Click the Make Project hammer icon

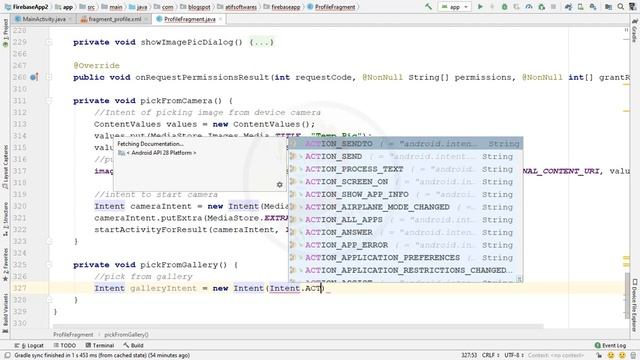[428, 7]
